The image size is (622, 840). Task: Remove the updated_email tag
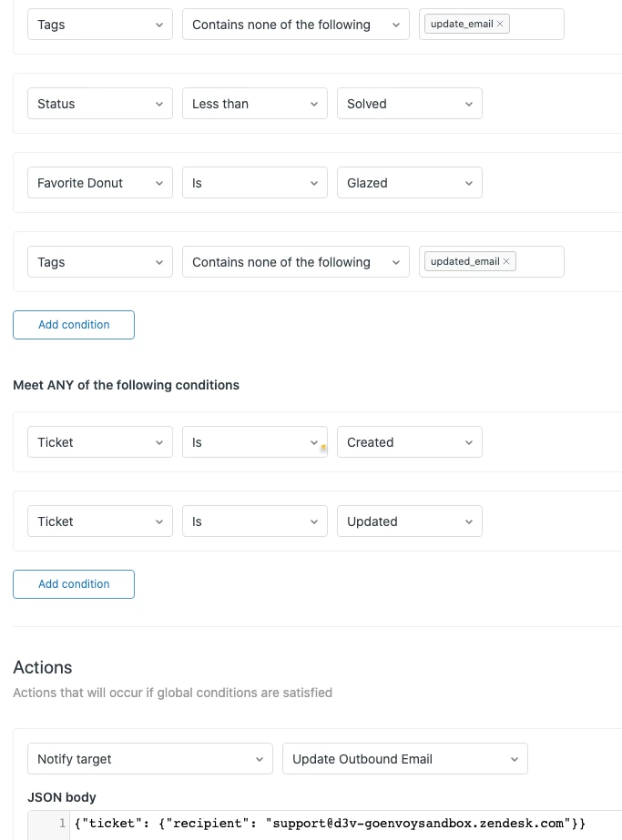506,261
